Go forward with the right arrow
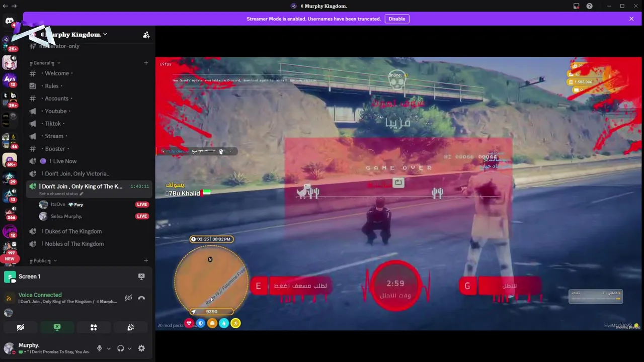The image size is (644, 362). click(14, 6)
